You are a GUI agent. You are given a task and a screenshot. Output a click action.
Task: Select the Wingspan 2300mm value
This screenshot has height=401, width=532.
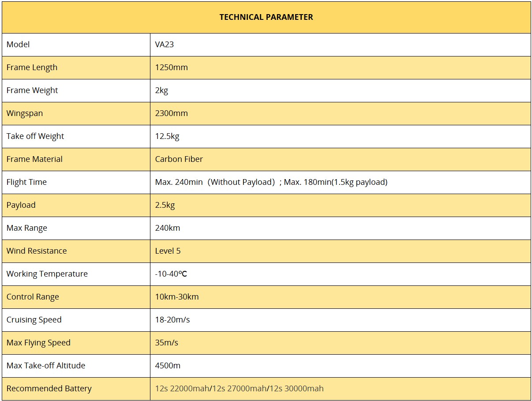[172, 113]
